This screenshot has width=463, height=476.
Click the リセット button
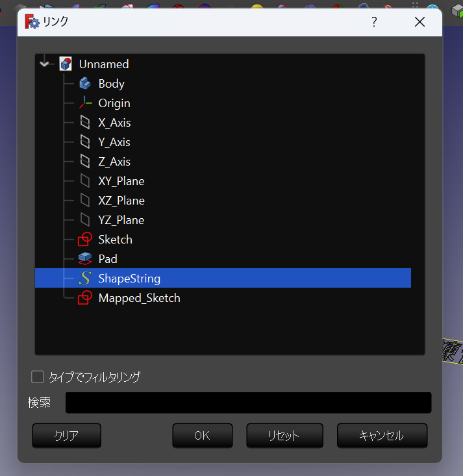point(284,435)
